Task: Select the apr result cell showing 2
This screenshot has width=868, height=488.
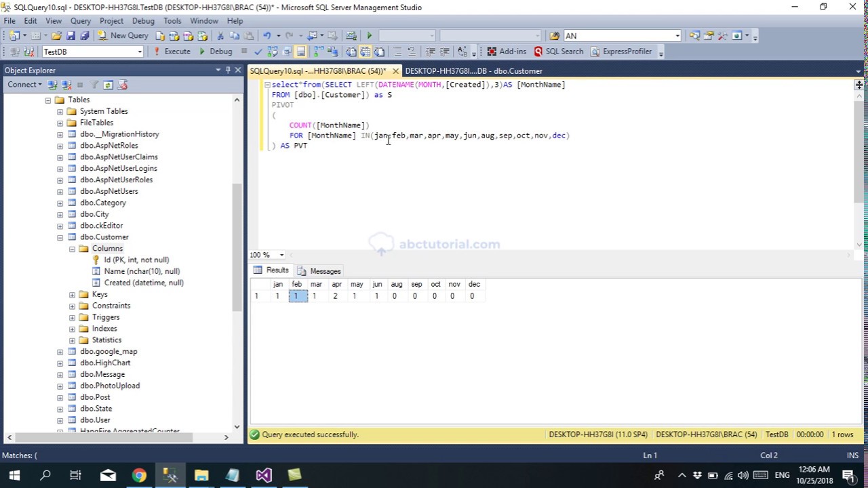Action: pos(336,296)
